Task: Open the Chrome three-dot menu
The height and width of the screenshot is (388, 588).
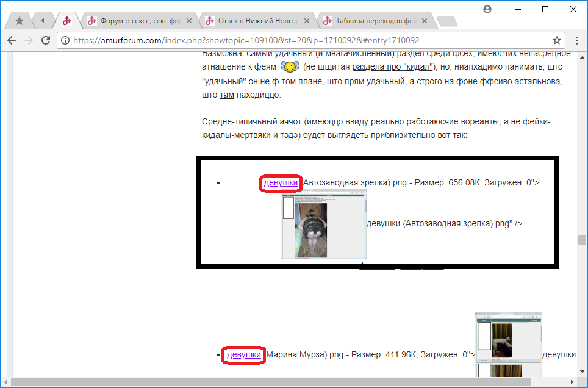Action: click(576, 40)
